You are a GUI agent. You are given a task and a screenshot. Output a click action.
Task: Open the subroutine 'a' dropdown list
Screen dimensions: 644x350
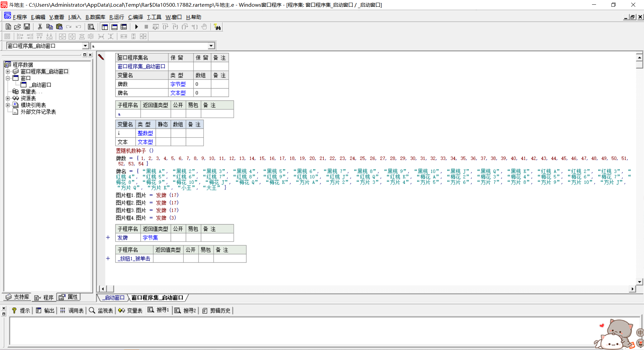[x=211, y=46]
